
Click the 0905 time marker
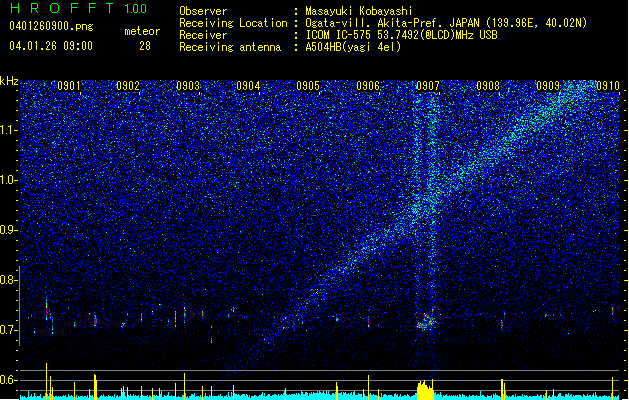(x=308, y=86)
